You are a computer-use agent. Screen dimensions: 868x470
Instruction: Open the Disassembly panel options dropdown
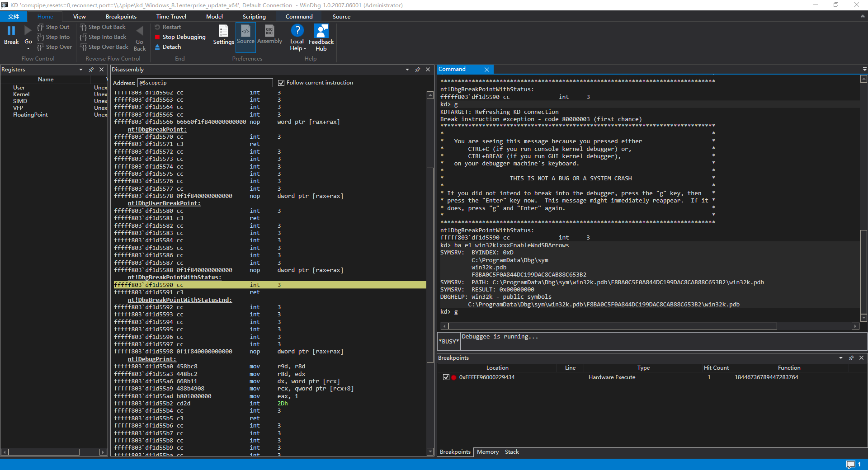tap(407, 70)
